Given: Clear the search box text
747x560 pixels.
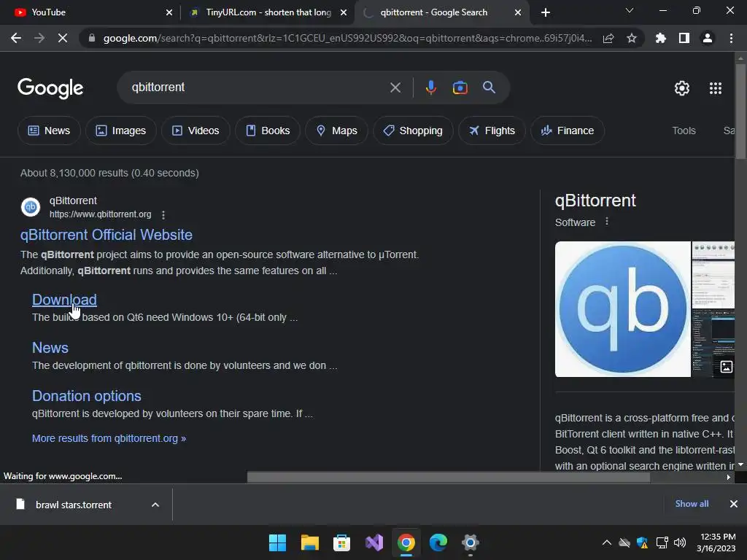Looking at the screenshot, I should coord(395,87).
